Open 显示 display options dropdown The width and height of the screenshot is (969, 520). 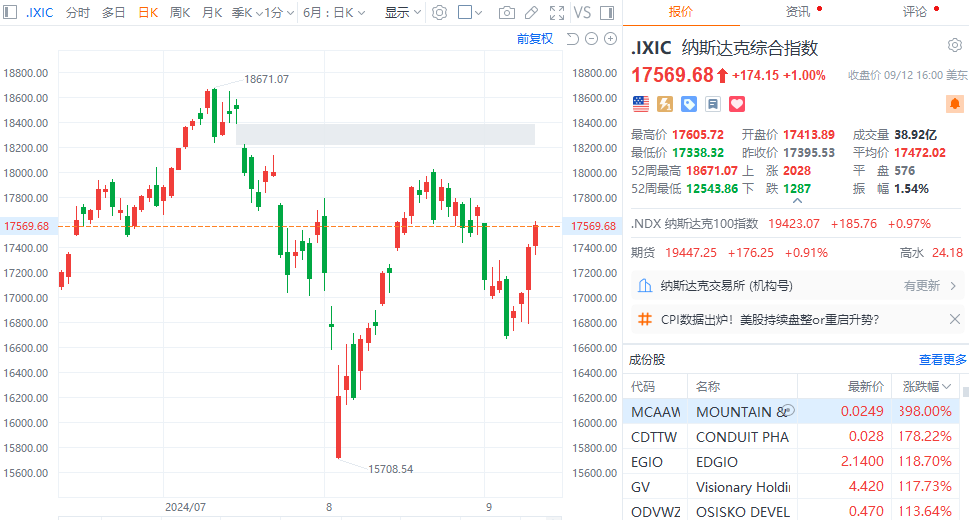(x=403, y=12)
